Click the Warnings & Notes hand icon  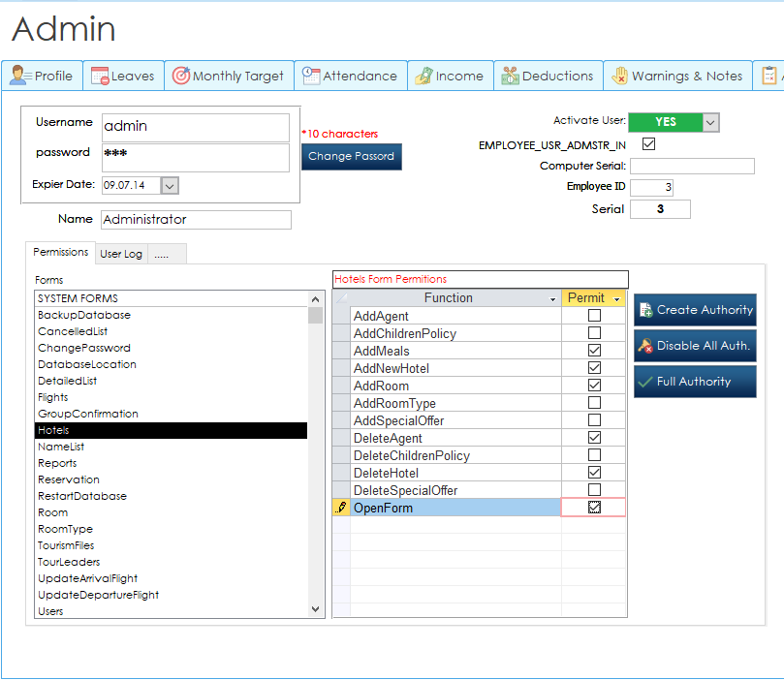click(x=619, y=76)
